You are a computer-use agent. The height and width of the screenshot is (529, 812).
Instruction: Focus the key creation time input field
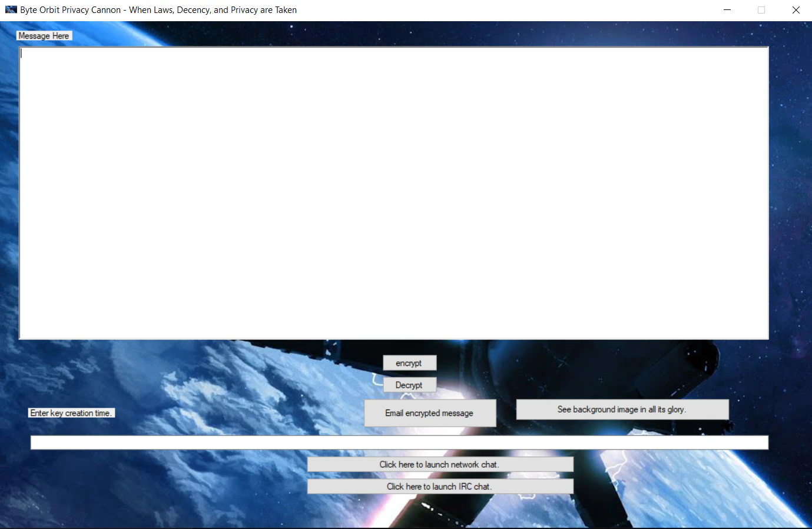pos(399,443)
